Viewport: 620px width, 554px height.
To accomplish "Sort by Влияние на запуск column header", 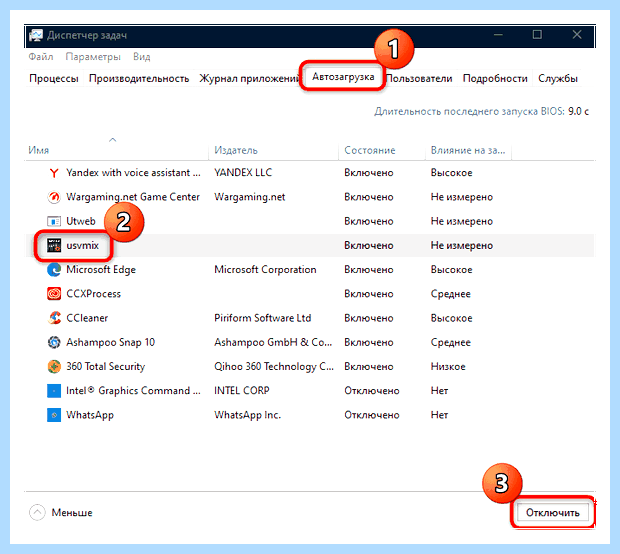I will coord(468,150).
